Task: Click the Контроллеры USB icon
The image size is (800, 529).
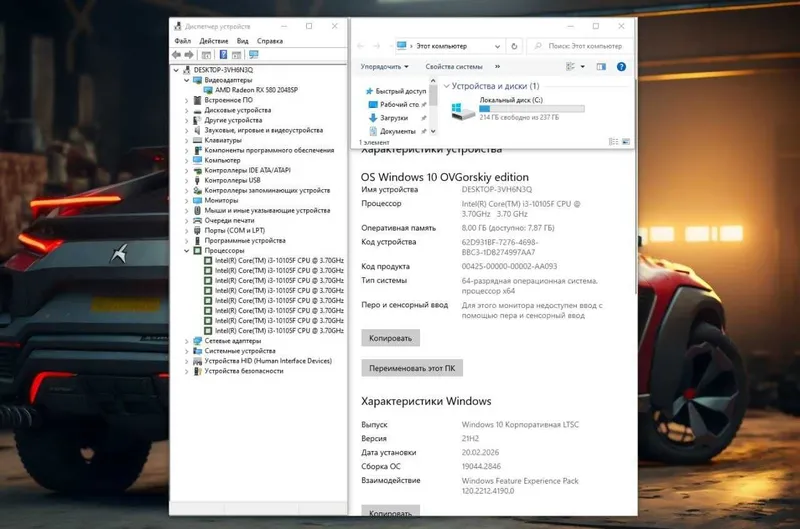Action: (197, 180)
